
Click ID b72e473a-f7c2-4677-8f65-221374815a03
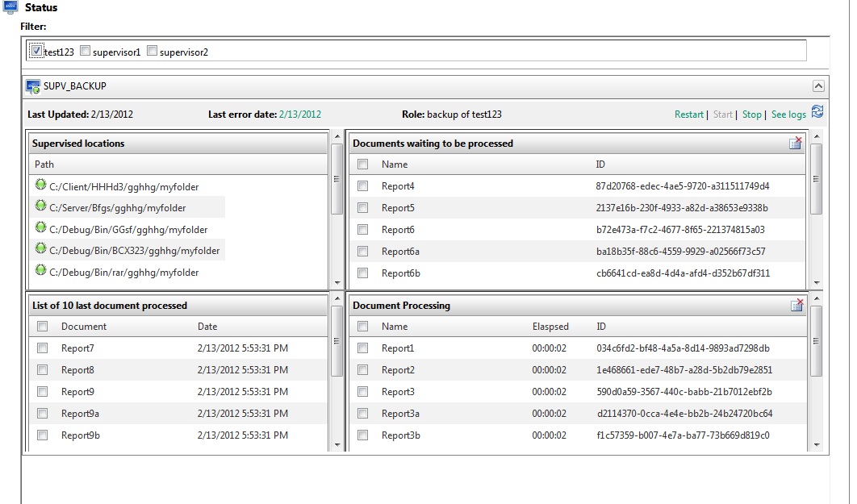click(x=680, y=229)
